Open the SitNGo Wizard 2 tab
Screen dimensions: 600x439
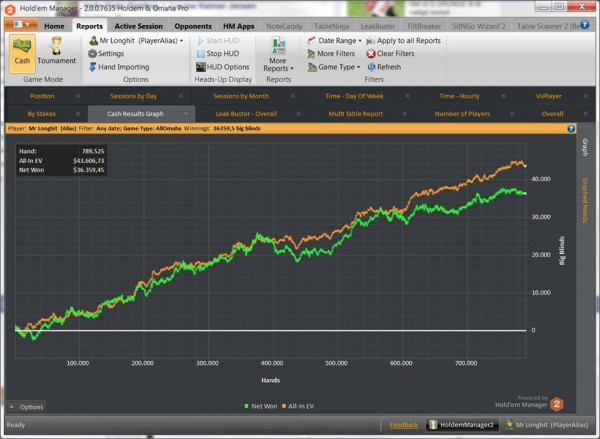tap(479, 26)
